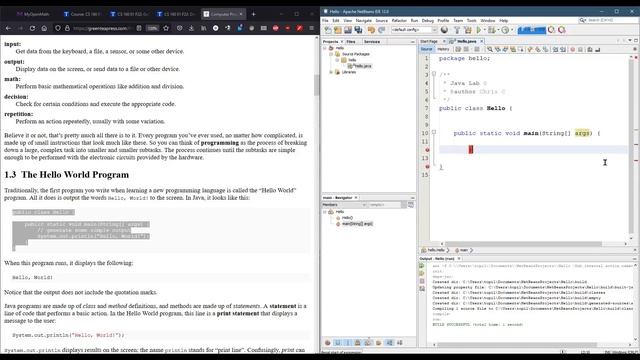
Task: Click the New File icon in NetBeans toolbar
Action: point(327,30)
